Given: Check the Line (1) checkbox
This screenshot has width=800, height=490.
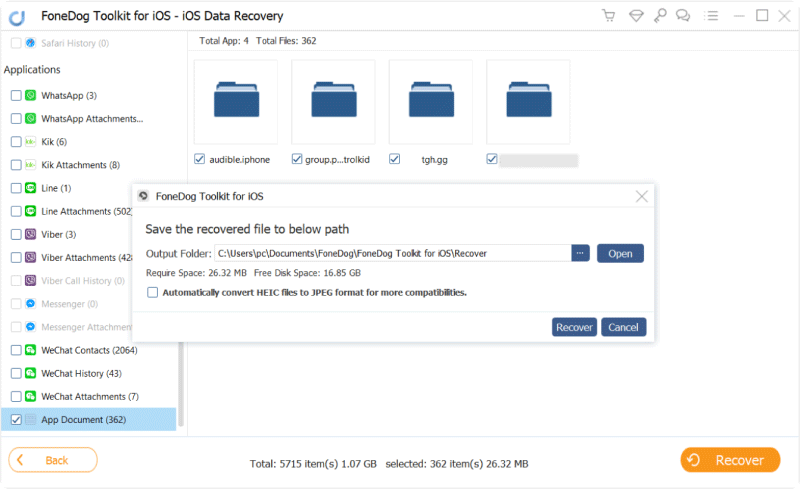Looking at the screenshot, I should tap(16, 188).
